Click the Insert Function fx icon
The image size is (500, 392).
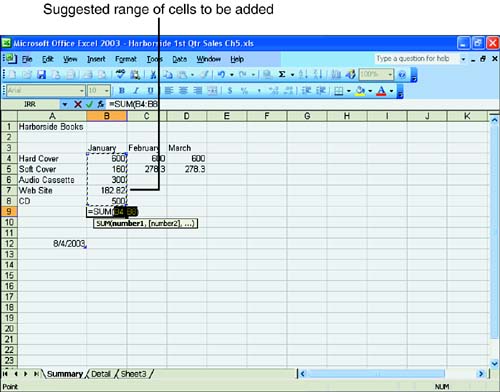tap(100, 104)
